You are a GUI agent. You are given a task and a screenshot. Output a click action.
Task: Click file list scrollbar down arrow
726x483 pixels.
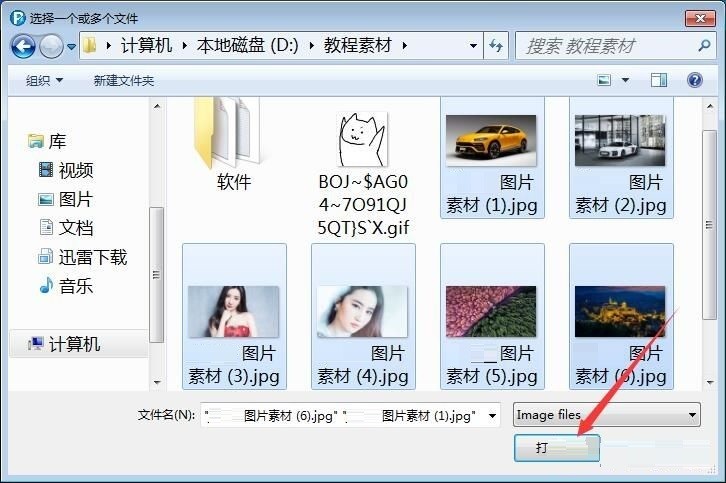[709, 383]
